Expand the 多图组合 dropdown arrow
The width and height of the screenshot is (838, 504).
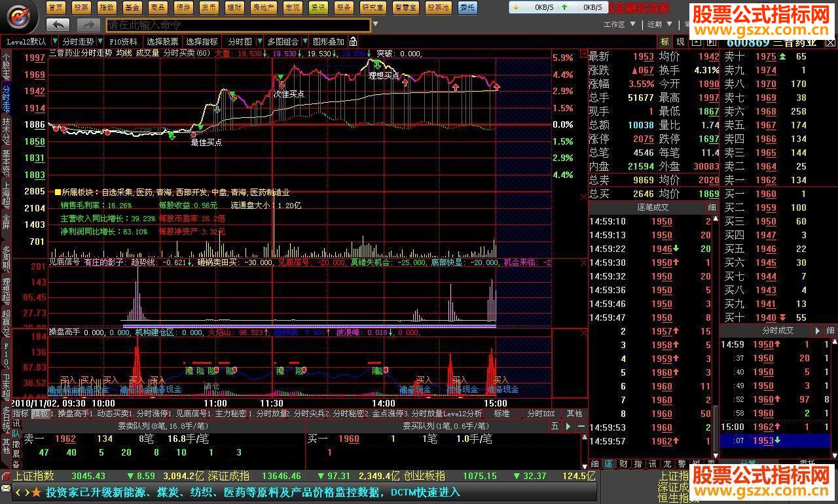tap(305, 42)
